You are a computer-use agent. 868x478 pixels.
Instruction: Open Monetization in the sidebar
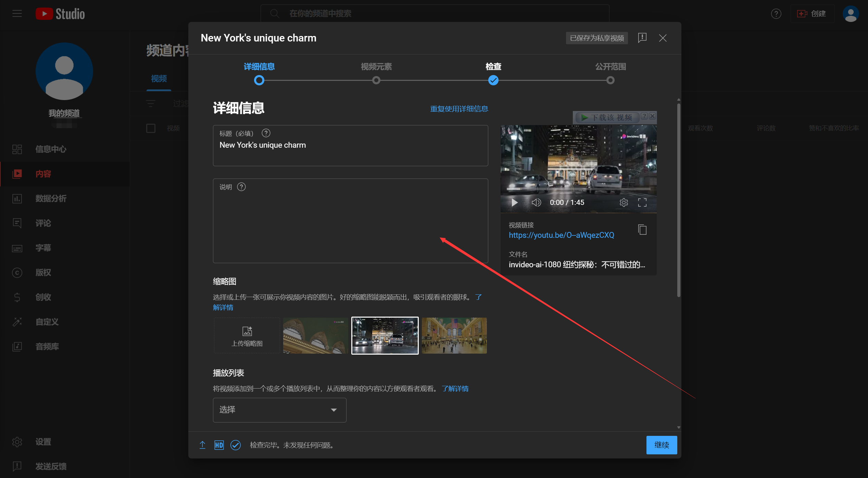tap(65, 297)
